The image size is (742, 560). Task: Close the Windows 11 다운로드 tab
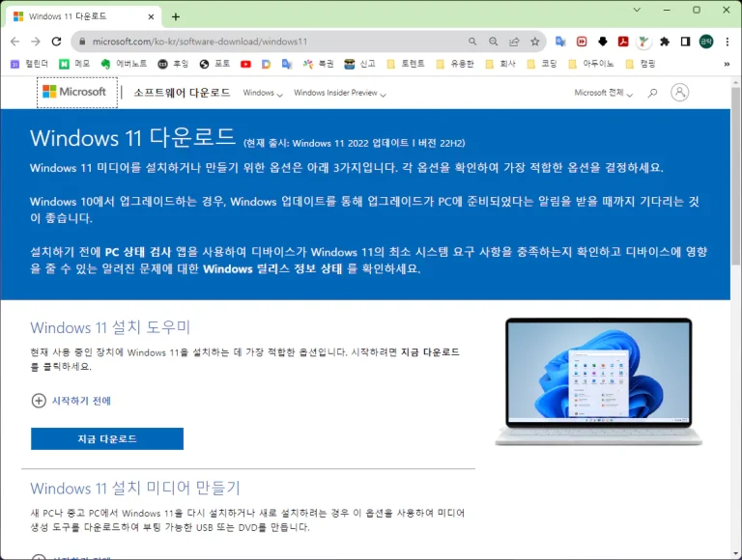coord(151,16)
